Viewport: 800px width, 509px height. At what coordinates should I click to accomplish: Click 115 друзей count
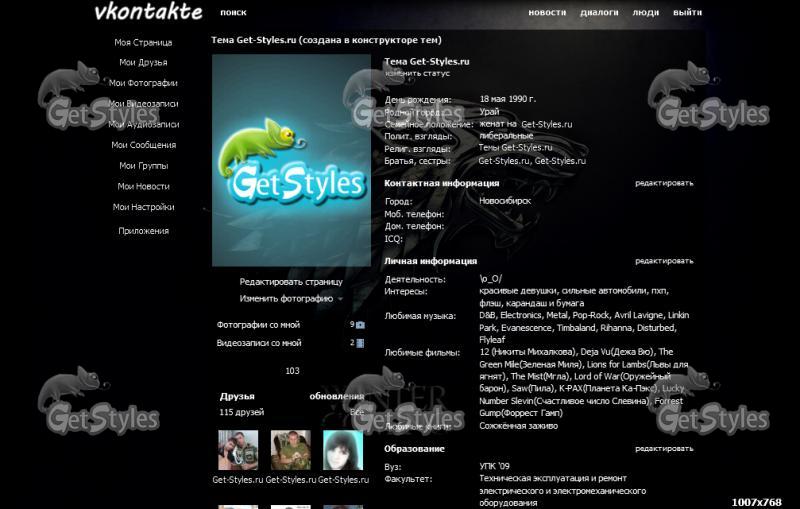(x=242, y=412)
